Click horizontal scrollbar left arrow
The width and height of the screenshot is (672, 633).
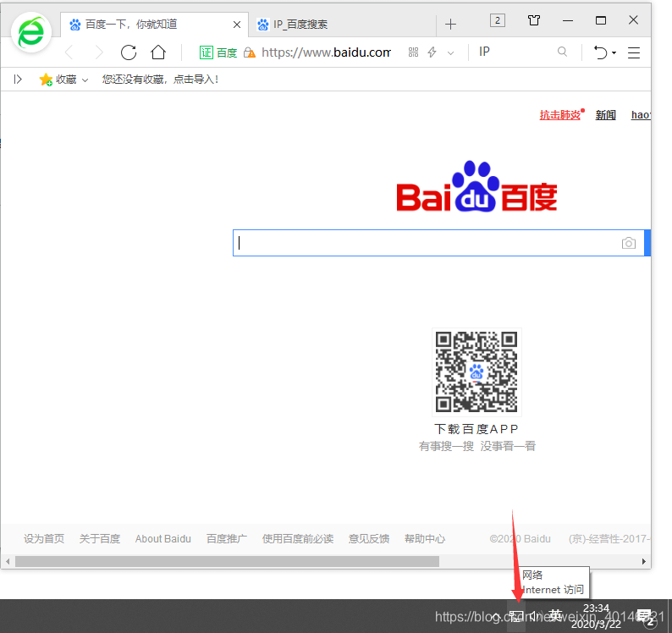(8, 561)
